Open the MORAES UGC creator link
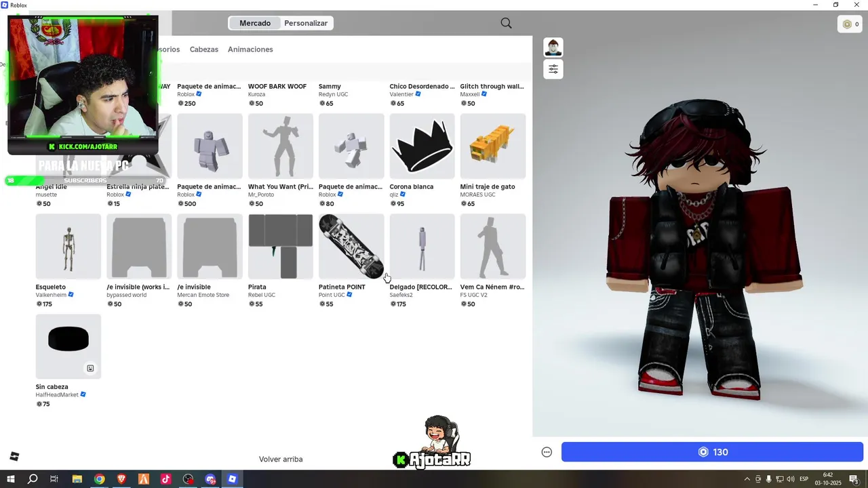 tap(478, 195)
